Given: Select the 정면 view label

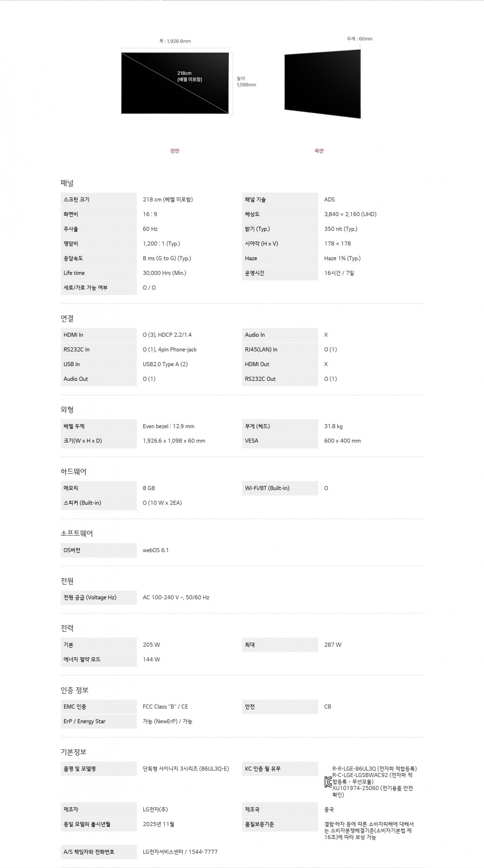Looking at the screenshot, I should pyautogui.click(x=175, y=151).
